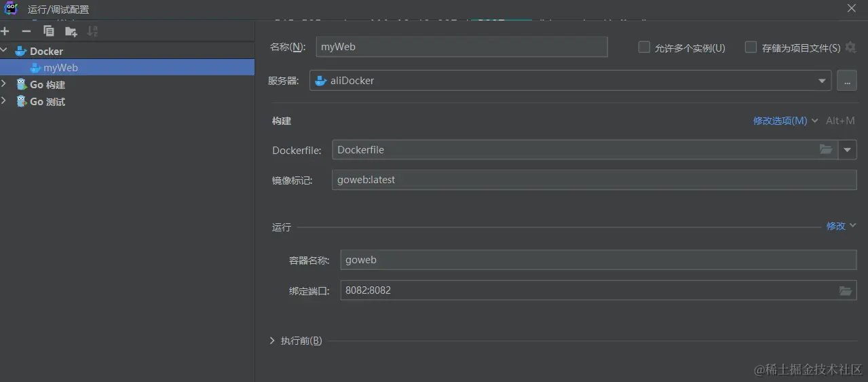Click the image tag goweb:latest field

pyautogui.click(x=594, y=180)
